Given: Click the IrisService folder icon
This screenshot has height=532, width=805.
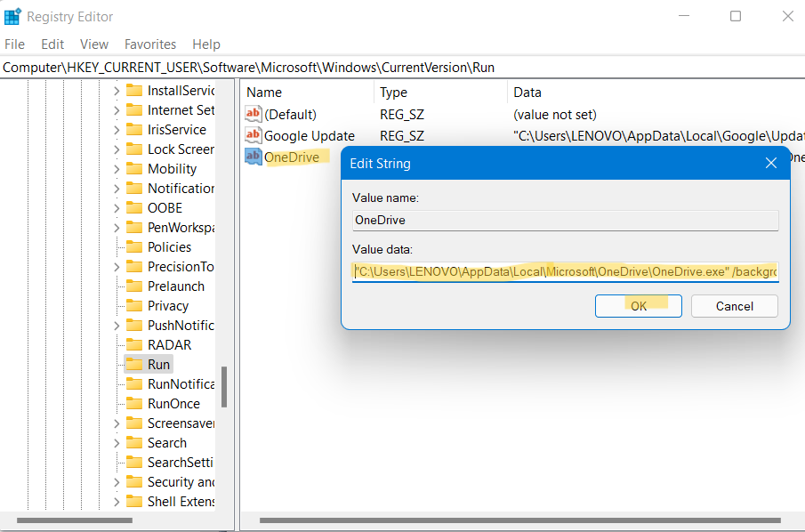Looking at the screenshot, I should 134,129.
